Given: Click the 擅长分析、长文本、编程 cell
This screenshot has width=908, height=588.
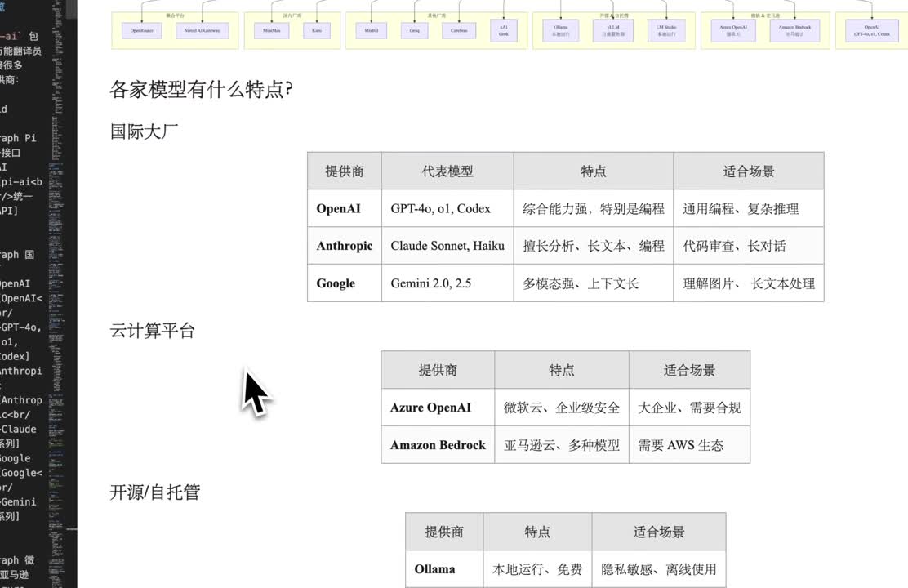Looking at the screenshot, I should point(594,246).
